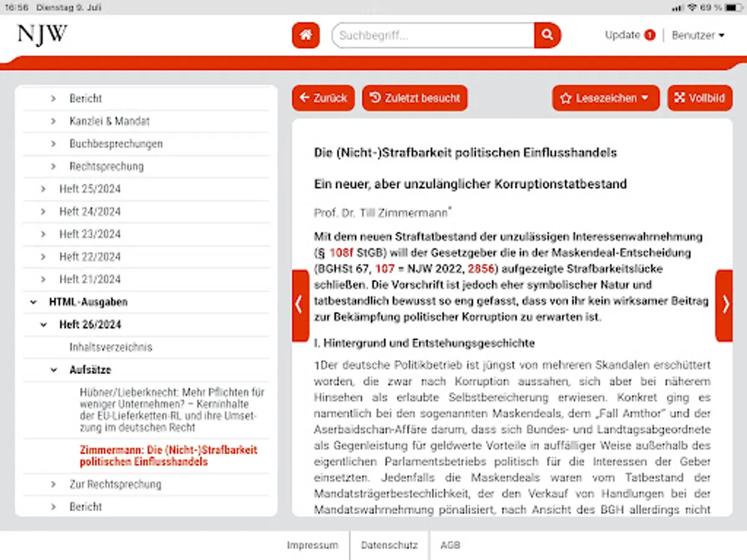Click the star icon on the Lesezeichen button
Screen dimensions: 747x560
565,98
